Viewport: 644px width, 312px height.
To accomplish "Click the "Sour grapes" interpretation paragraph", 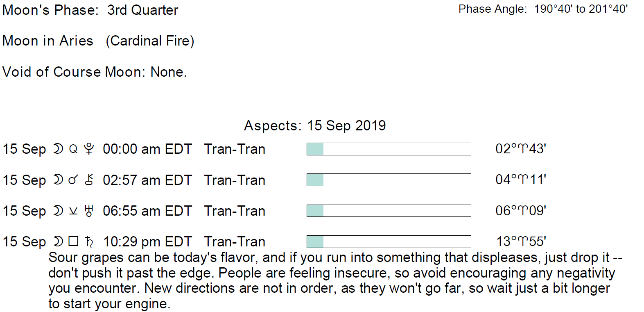I will tap(332, 280).
